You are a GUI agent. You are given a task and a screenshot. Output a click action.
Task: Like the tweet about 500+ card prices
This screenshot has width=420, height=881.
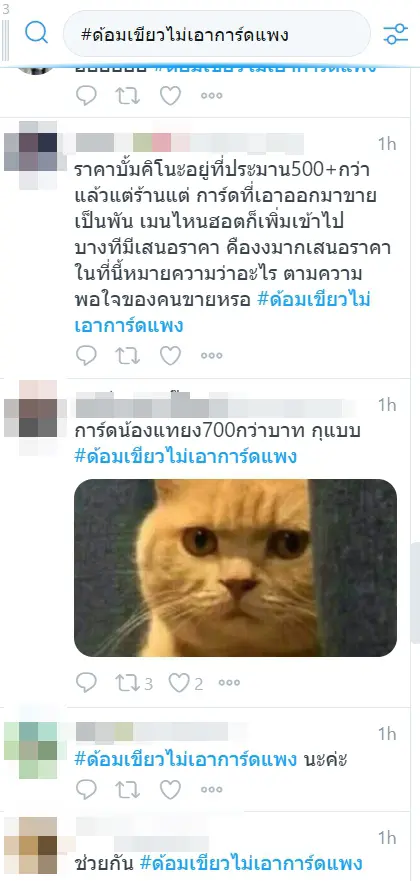(170, 355)
